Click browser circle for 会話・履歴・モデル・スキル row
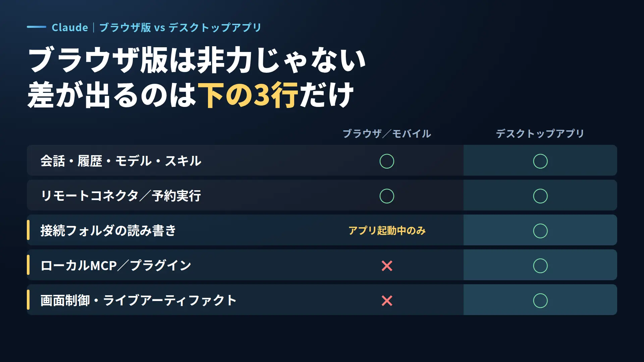 [387, 161]
